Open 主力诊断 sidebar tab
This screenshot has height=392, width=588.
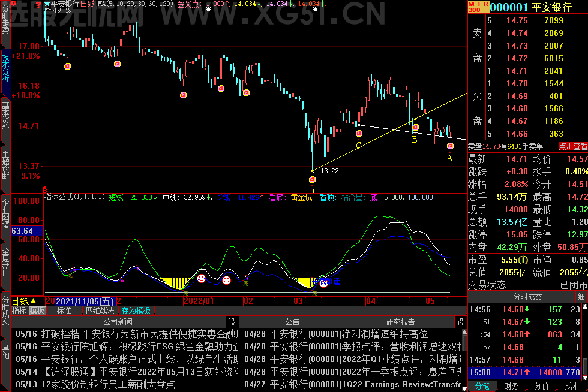pos(5,165)
